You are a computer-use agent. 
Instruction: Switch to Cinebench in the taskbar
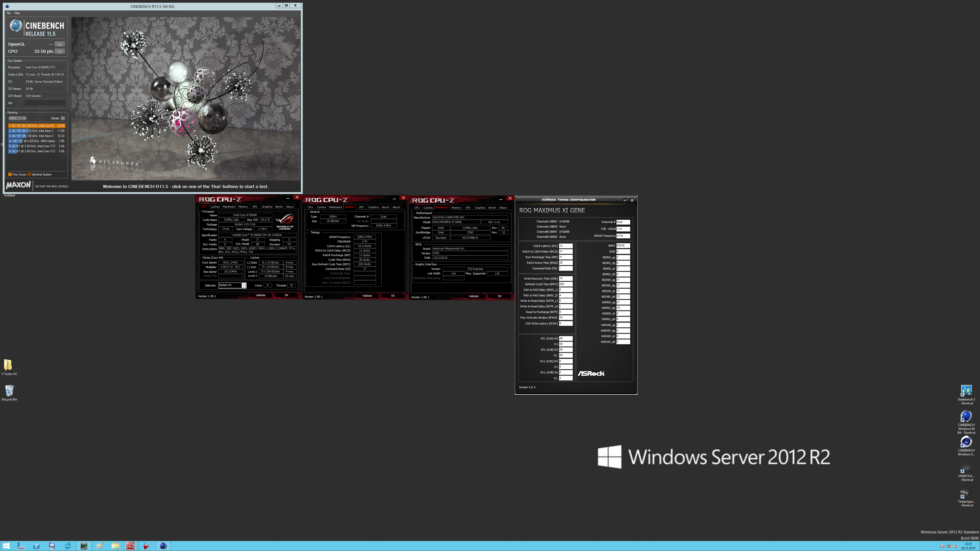point(163,546)
